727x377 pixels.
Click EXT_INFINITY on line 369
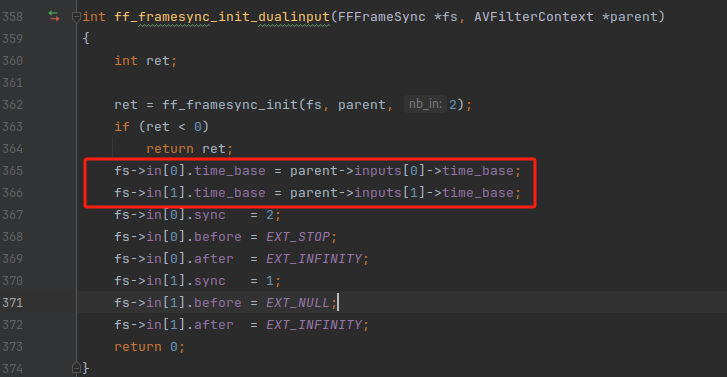pos(314,259)
